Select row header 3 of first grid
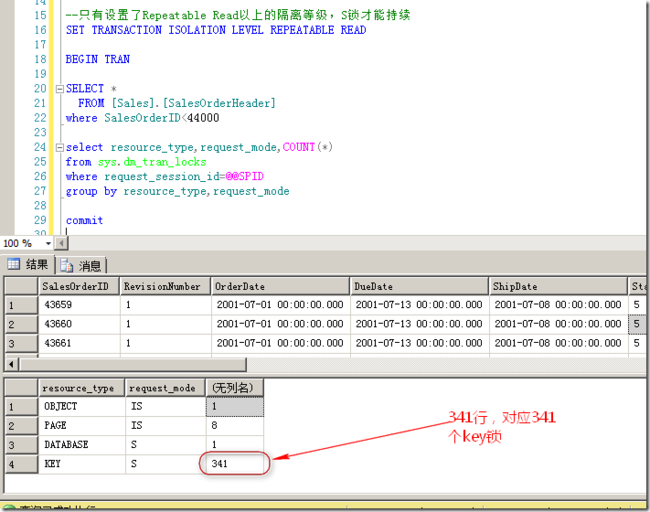Image resolution: width=650 pixels, height=512 pixels. 21,343
